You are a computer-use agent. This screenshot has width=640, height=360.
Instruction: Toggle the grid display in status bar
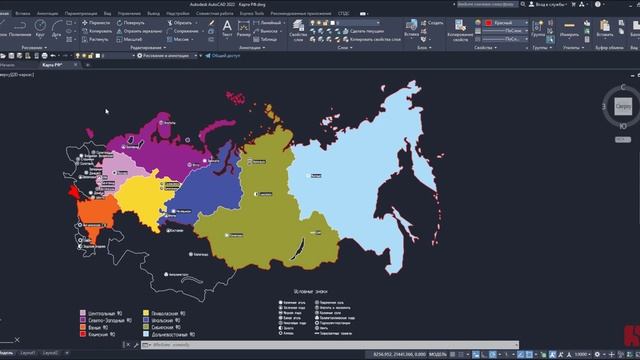click(452, 354)
